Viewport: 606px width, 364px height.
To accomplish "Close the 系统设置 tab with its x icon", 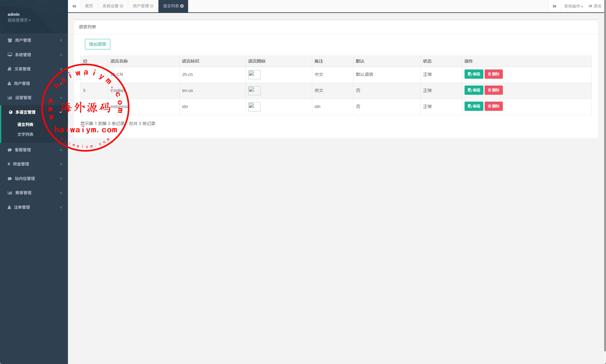I will [x=122, y=6].
